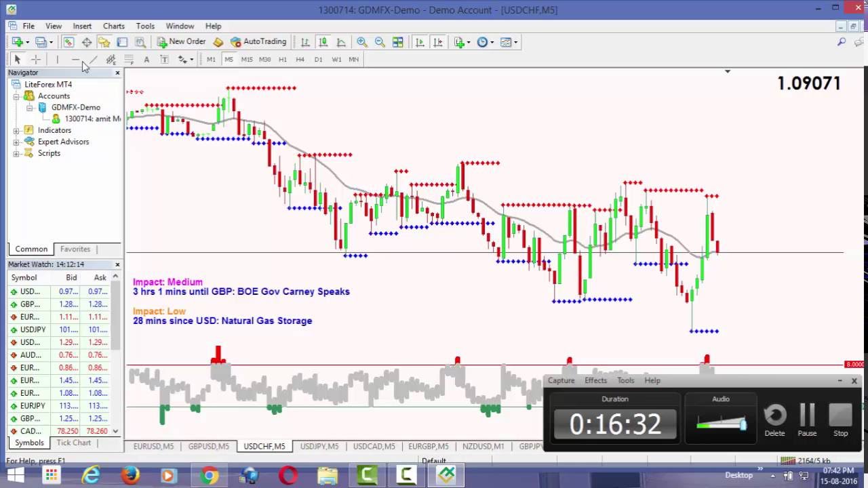Switch to bar chart icon
The height and width of the screenshot is (488, 868).
[305, 42]
